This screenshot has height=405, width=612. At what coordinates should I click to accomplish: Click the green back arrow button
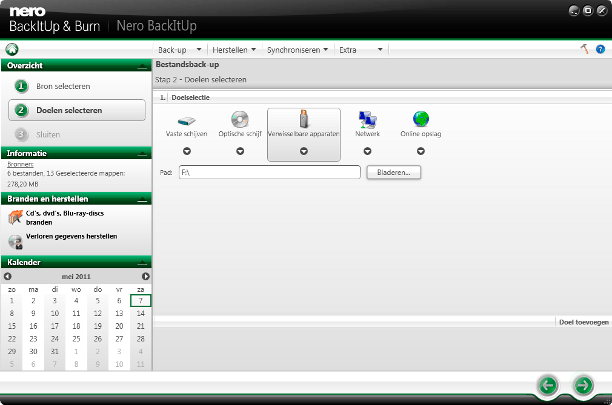point(548,385)
